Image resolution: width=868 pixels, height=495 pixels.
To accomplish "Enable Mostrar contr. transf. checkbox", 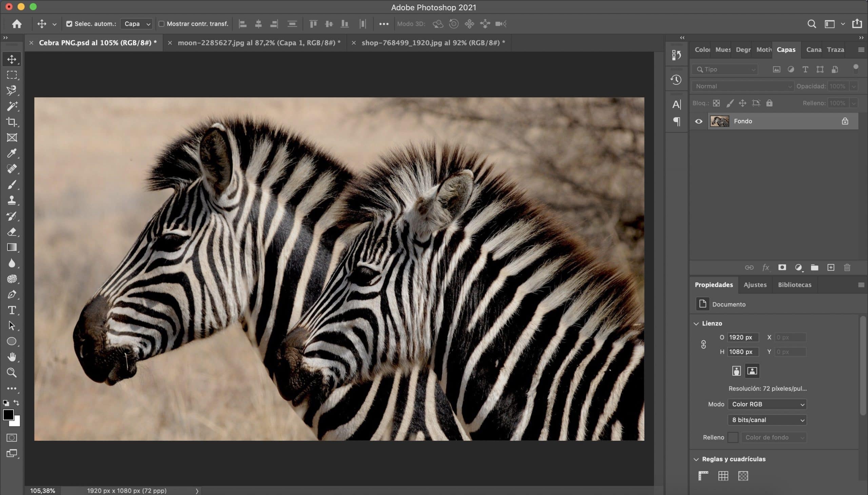I will (x=161, y=24).
